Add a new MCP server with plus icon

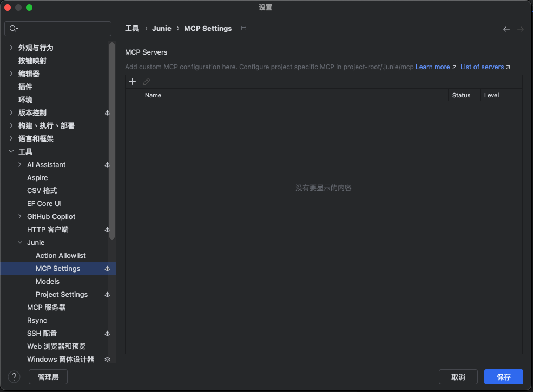(132, 82)
